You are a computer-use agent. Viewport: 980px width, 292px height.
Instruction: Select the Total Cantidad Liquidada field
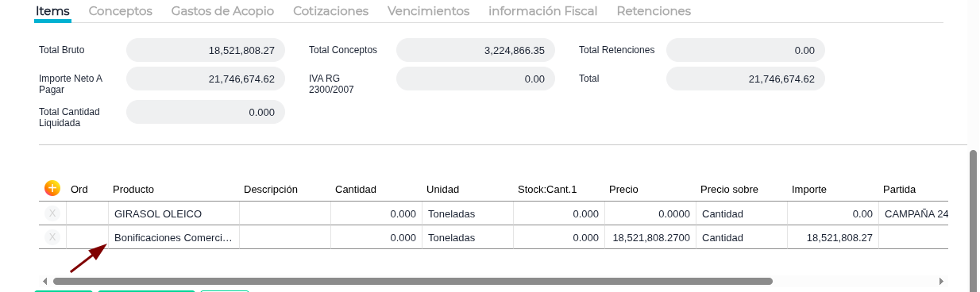coord(206,112)
